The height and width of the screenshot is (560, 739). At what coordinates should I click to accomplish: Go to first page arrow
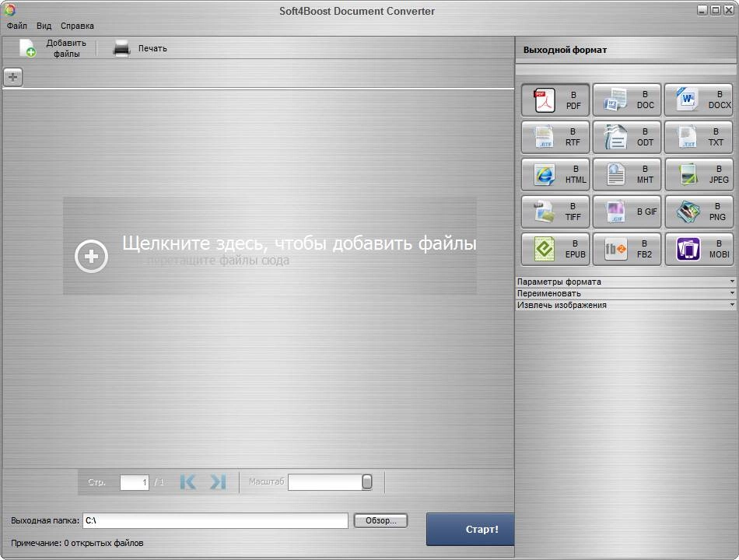pyautogui.click(x=187, y=481)
